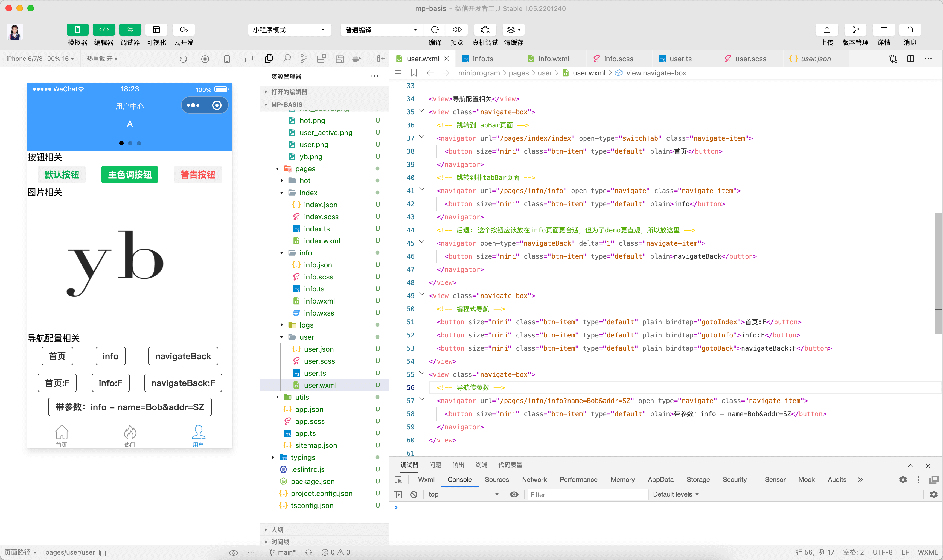943x560 pixels.
Task: Click split editor icon
Action: click(910, 59)
